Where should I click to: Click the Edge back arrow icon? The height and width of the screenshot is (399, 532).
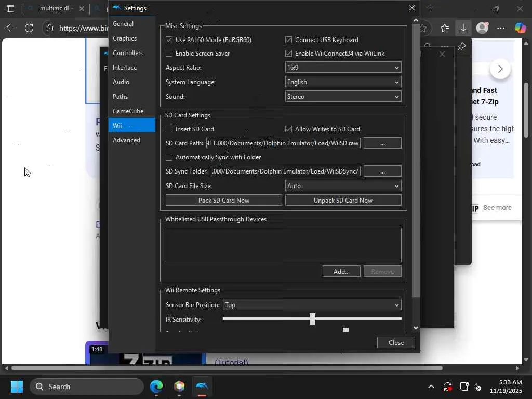click(x=10, y=28)
